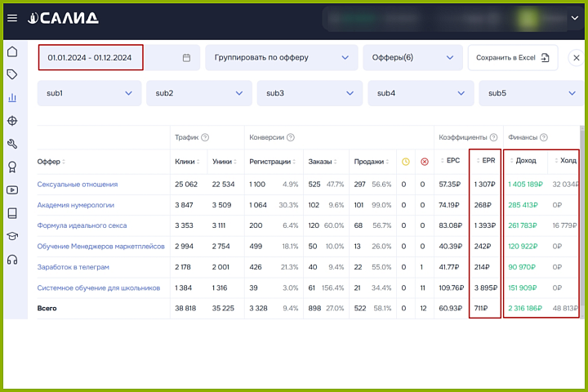Viewport: 588px width, 392px height.
Task: Open the headphones support icon
Action: click(12, 260)
